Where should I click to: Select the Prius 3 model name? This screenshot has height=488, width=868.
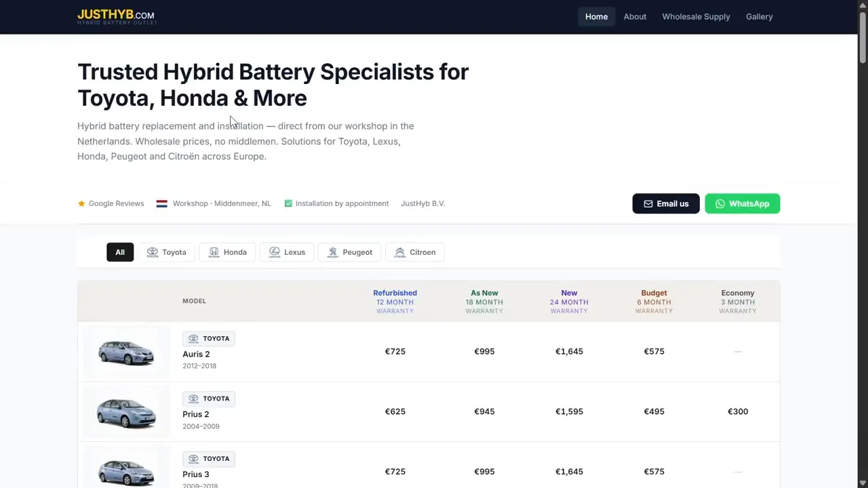[196, 474]
